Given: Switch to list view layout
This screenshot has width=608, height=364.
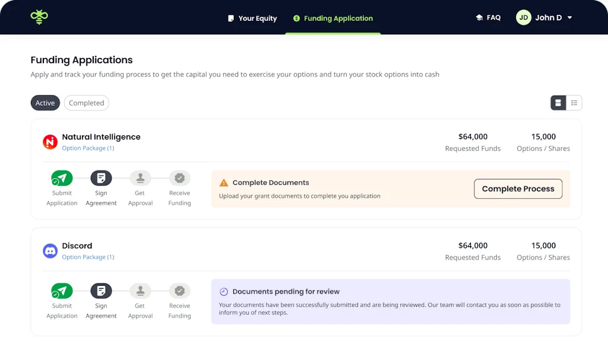Looking at the screenshot, I should coord(574,103).
